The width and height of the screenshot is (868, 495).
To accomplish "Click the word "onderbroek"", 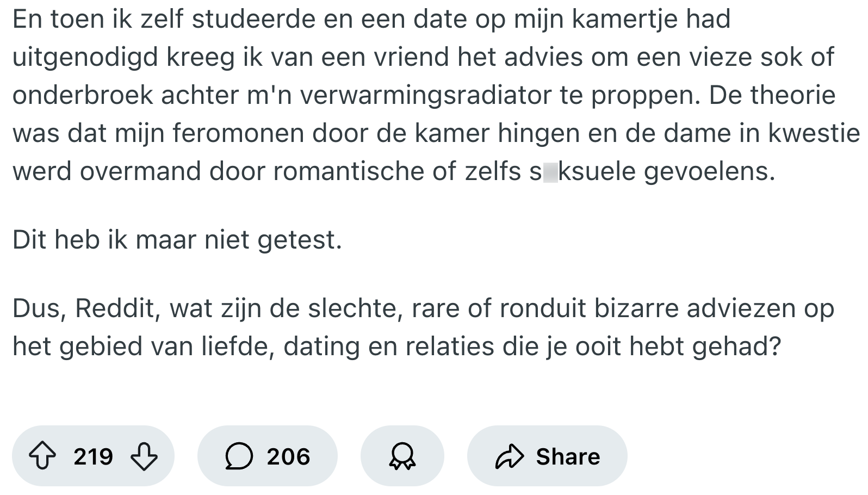I will (83, 95).
